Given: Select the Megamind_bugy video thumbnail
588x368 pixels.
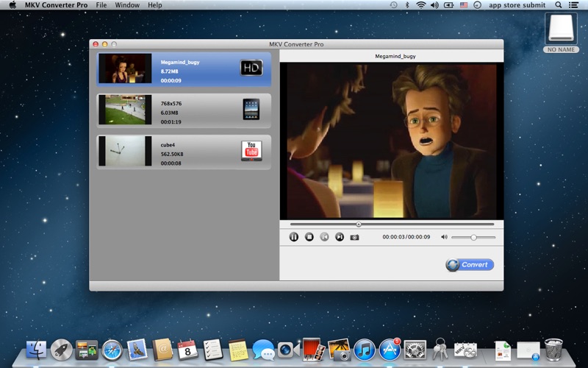Looking at the screenshot, I should 125,68.
